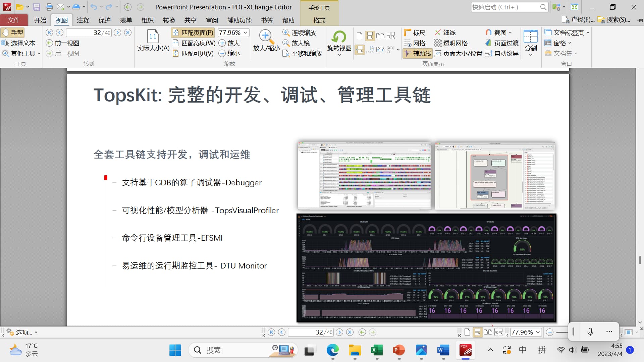Viewport: 644px width, 362px height.
Task: Click the status bar page number field
Action: coord(311,332)
